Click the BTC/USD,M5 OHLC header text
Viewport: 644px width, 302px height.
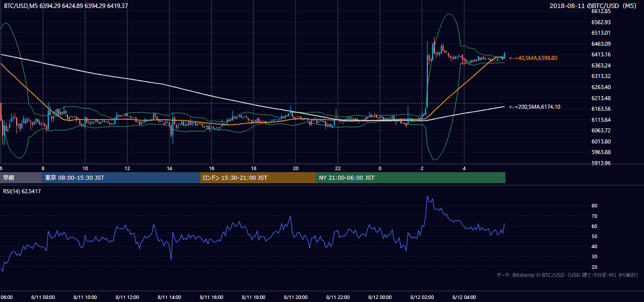tap(66, 6)
